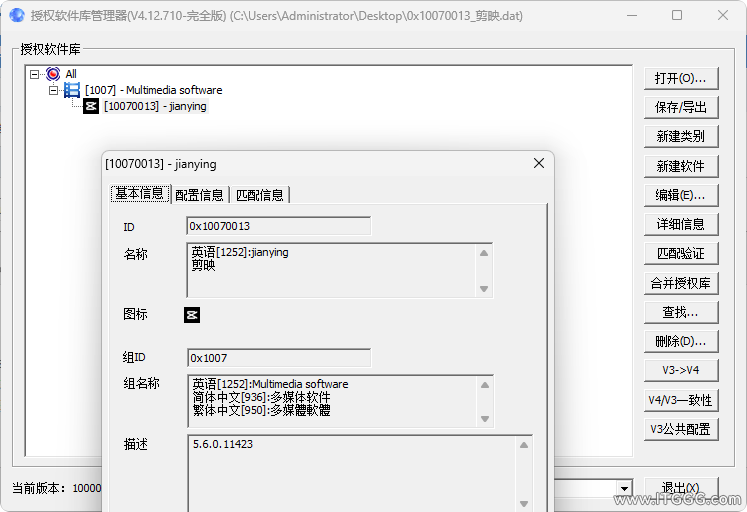Click the 打开(O)... button
This screenshot has width=747, height=512.
[x=681, y=78]
